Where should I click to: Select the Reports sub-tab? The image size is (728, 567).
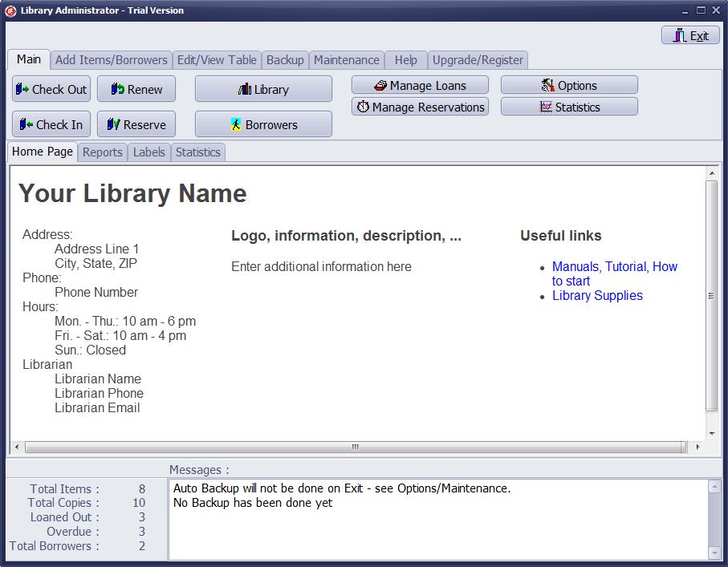(102, 152)
